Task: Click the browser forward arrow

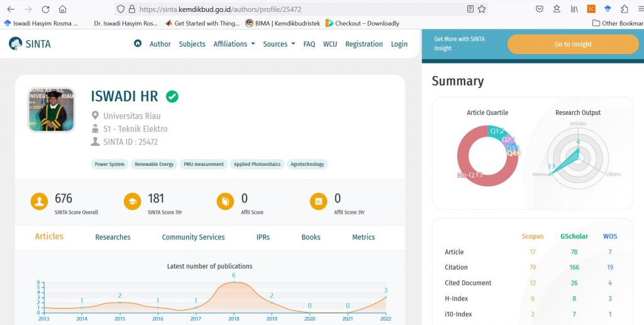Action: coord(28,9)
